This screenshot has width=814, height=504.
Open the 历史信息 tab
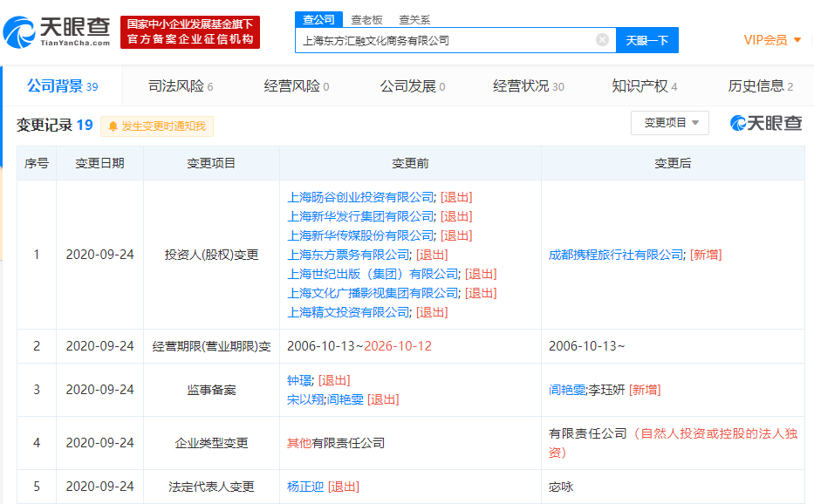click(x=760, y=85)
